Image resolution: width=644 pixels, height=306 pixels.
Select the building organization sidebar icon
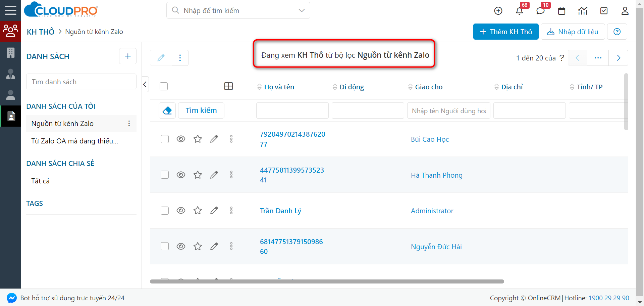pyautogui.click(x=10, y=53)
